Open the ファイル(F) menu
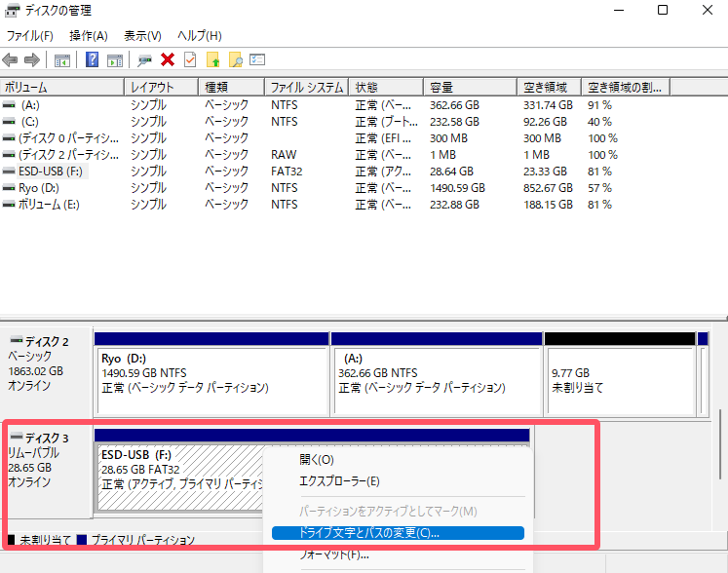 [29, 36]
